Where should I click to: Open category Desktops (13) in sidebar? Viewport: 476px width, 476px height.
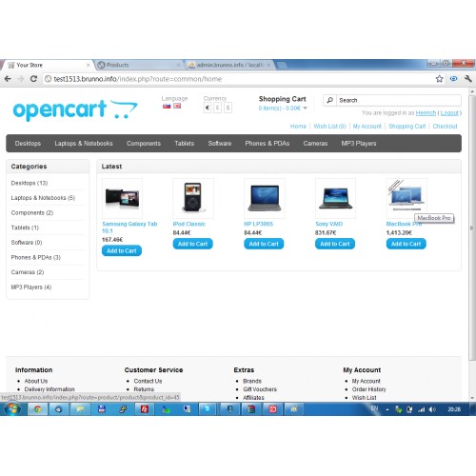point(30,183)
